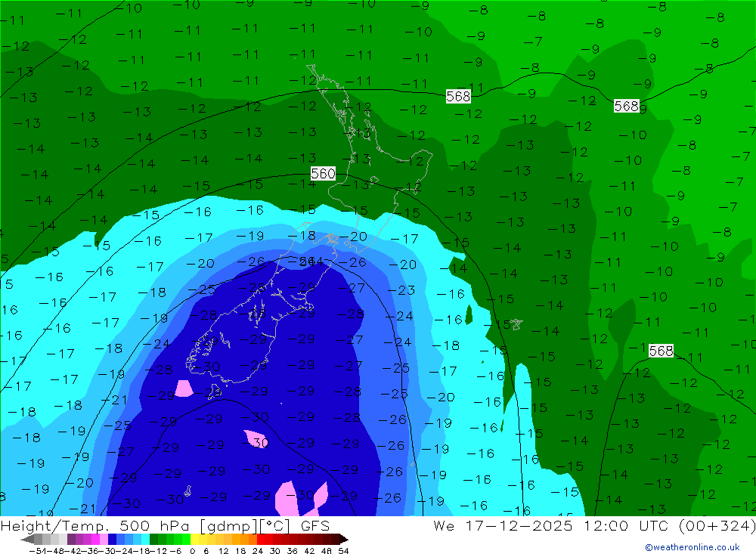Click the left arrow end of color legend
756x554 pixels.
[x=27, y=539]
